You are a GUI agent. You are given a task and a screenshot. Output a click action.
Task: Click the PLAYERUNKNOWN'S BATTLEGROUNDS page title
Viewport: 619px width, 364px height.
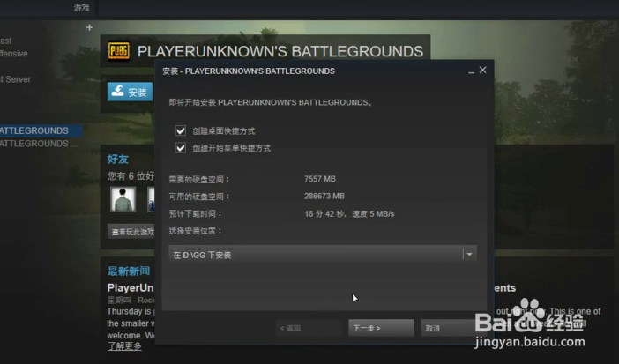click(x=280, y=51)
